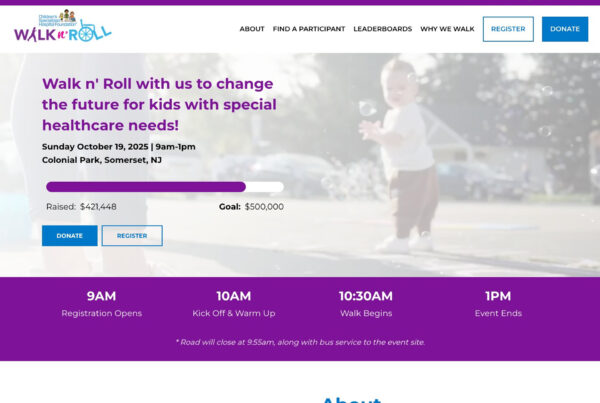Click the Goal $500,000 text
This screenshot has width=600, height=403.
pyautogui.click(x=251, y=207)
